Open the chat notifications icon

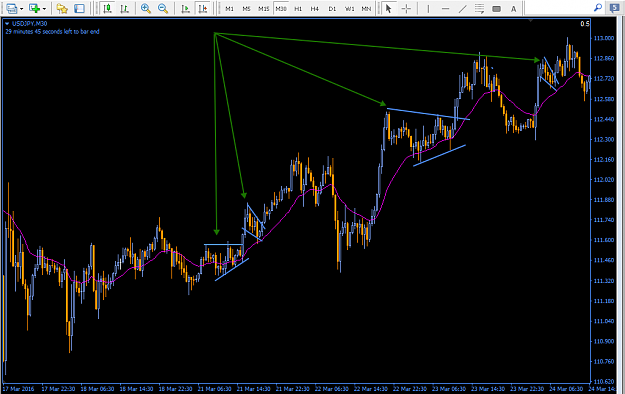(x=615, y=8)
